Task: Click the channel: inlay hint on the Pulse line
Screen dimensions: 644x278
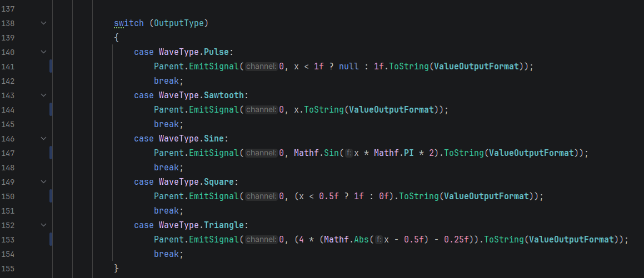Action: (261, 67)
